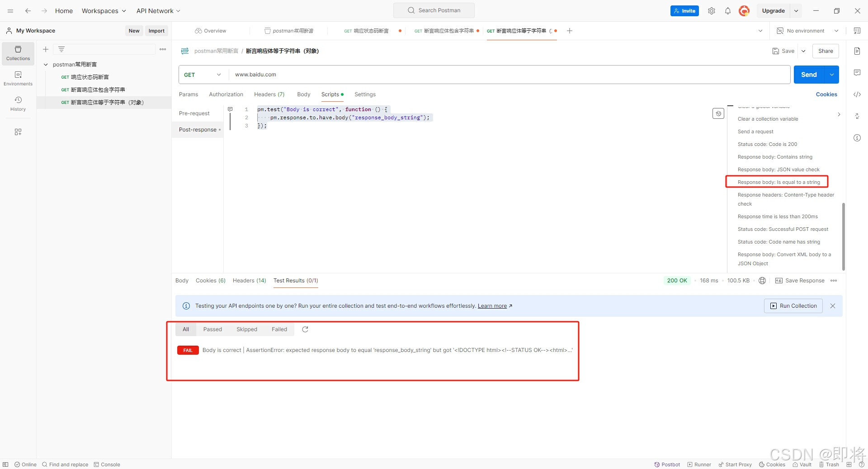Viewport: 868px width, 469px height.
Task: Open Trash from the status bar
Action: [x=829, y=464]
